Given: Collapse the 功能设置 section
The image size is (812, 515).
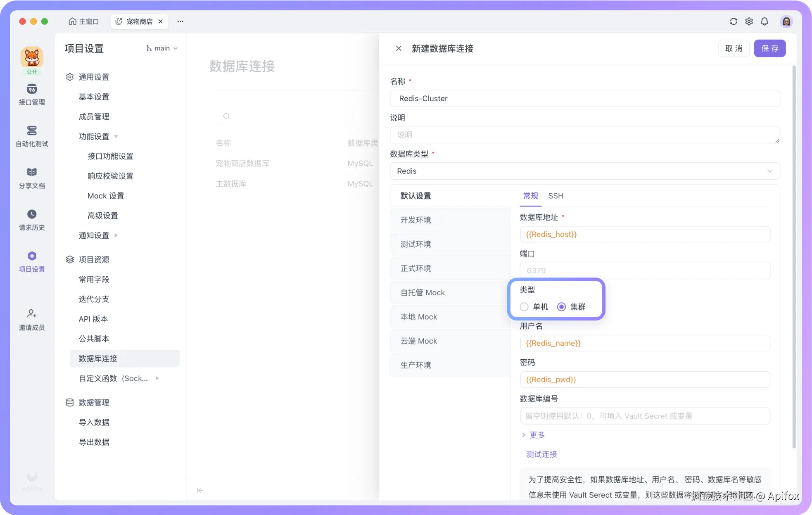Looking at the screenshot, I should tap(95, 136).
